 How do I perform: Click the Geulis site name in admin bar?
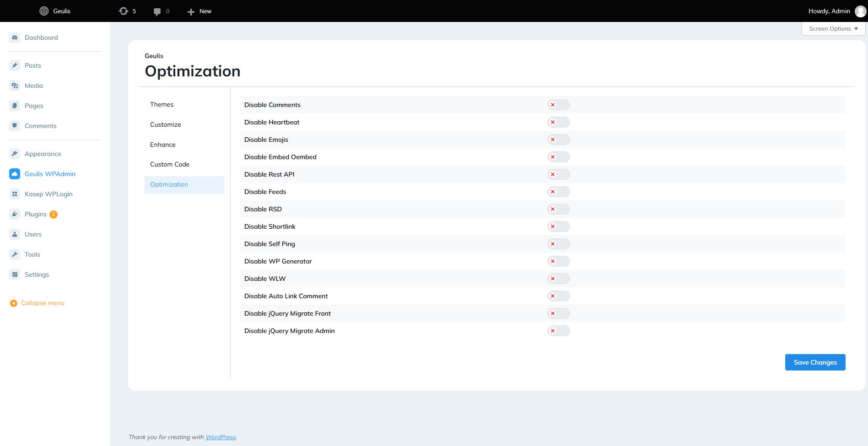point(62,11)
